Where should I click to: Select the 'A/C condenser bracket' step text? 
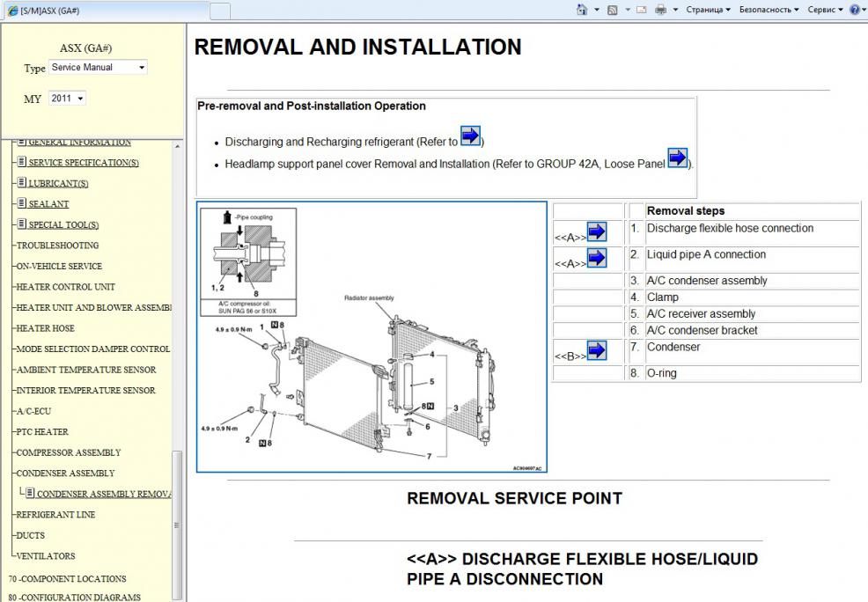[x=702, y=330]
